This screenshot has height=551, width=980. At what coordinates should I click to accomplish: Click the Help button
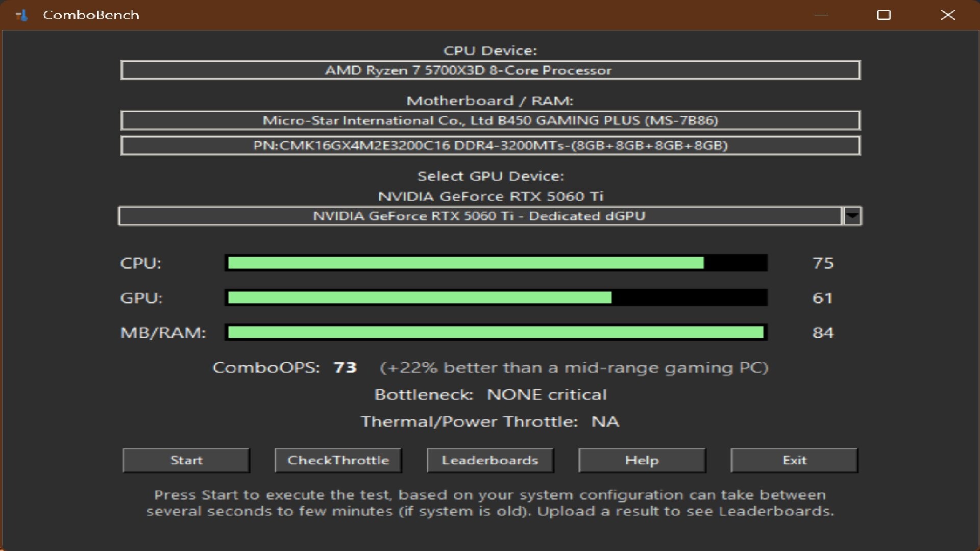642,460
